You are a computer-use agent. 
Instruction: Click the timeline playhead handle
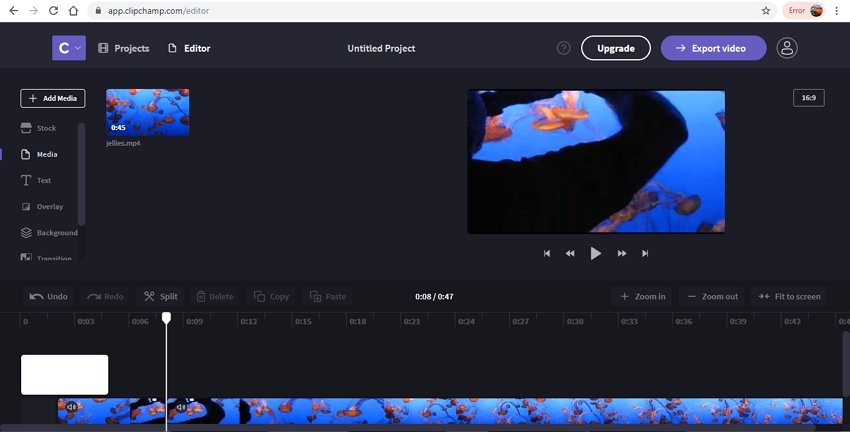pyautogui.click(x=167, y=318)
